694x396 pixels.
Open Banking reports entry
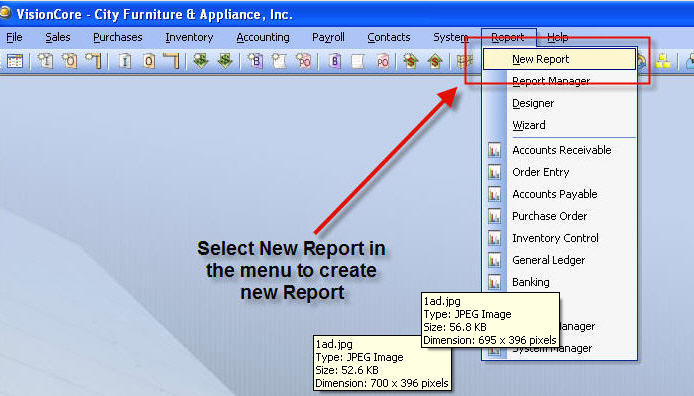(x=559, y=282)
